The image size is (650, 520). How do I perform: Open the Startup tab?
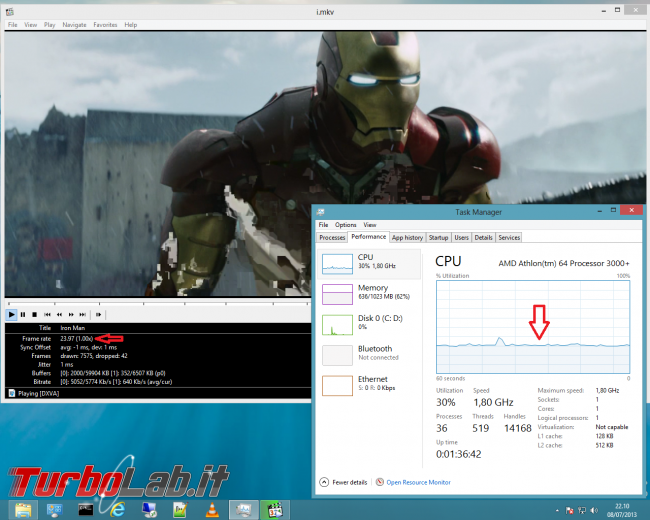(438, 238)
